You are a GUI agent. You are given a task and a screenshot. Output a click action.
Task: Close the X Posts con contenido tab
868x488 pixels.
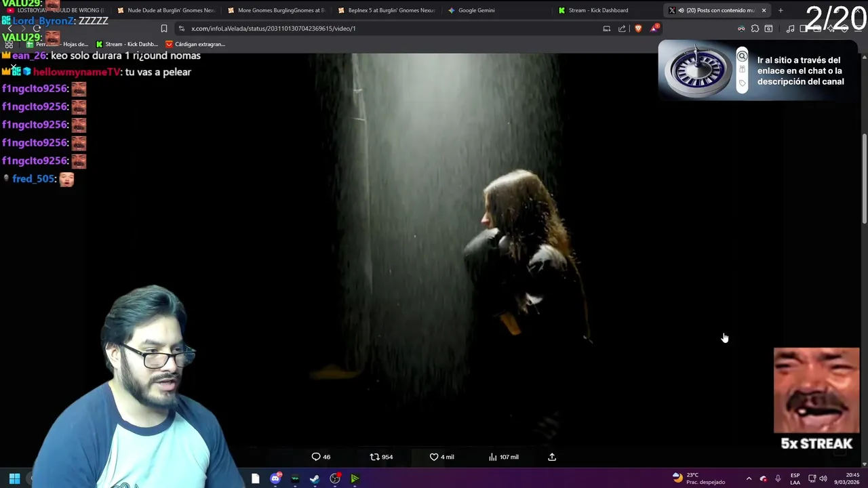coord(764,10)
